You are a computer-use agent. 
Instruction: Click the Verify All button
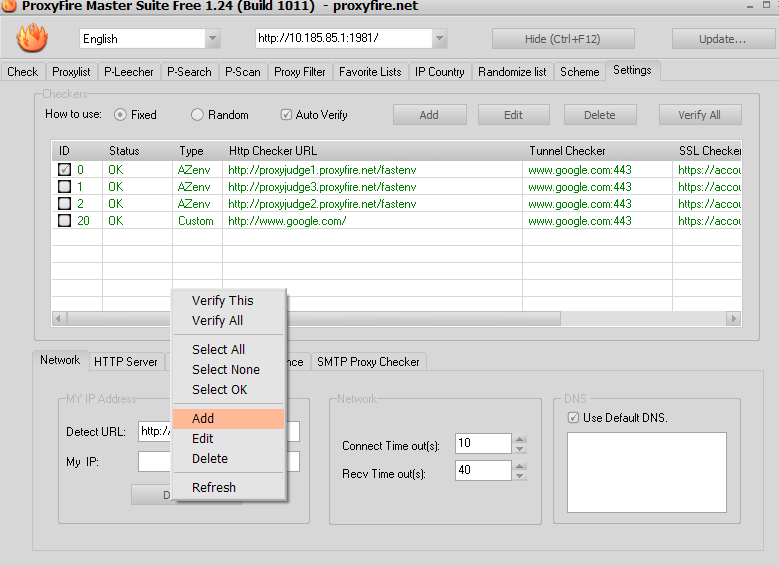[700, 115]
